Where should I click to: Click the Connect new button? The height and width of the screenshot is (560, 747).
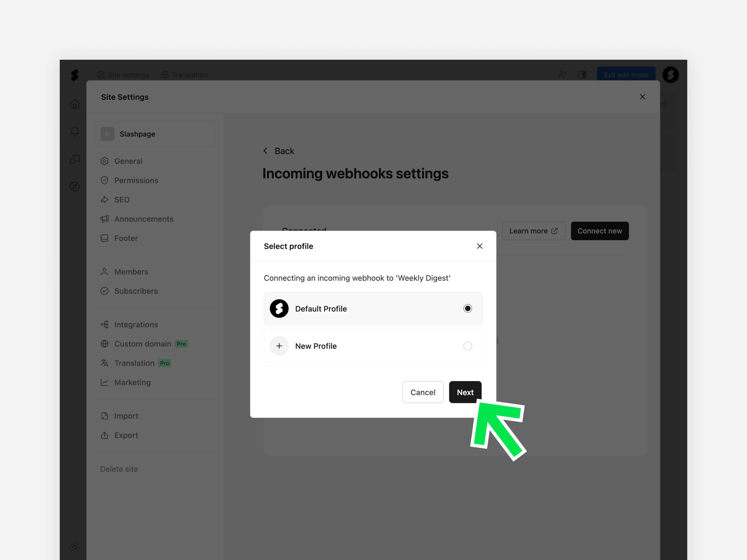coord(599,231)
